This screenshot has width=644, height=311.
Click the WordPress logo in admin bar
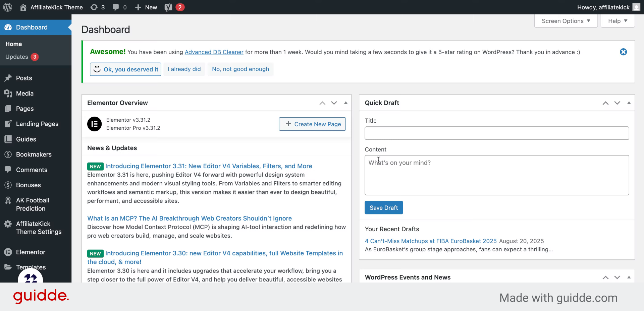pos(8,7)
